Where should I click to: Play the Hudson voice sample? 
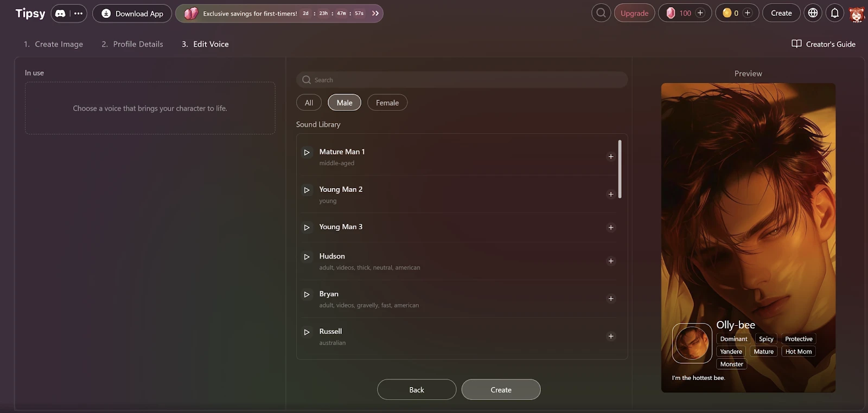click(307, 257)
